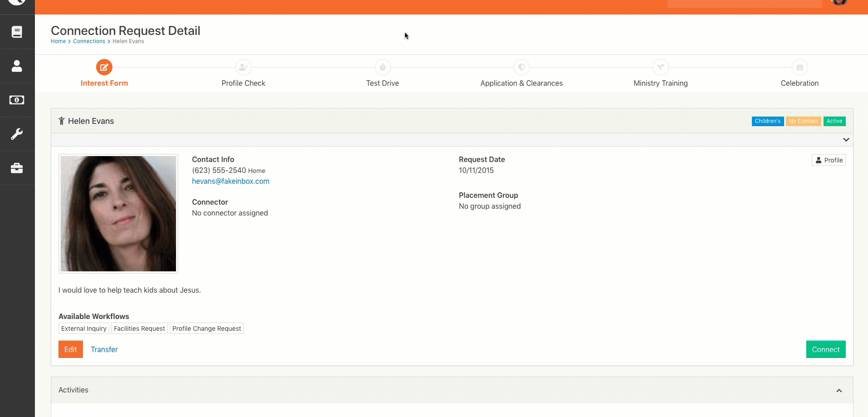The height and width of the screenshot is (417, 868).
Task: Click the No Contact badge
Action: point(803,121)
